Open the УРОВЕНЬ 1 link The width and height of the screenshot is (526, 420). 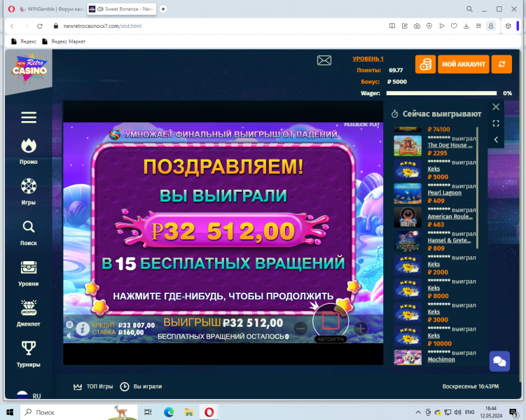coord(368,59)
